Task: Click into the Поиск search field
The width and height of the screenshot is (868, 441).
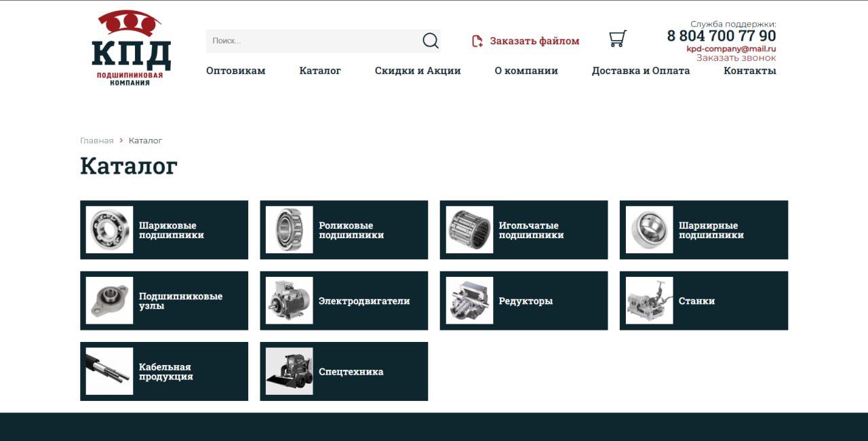Action: click(x=313, y=41)
